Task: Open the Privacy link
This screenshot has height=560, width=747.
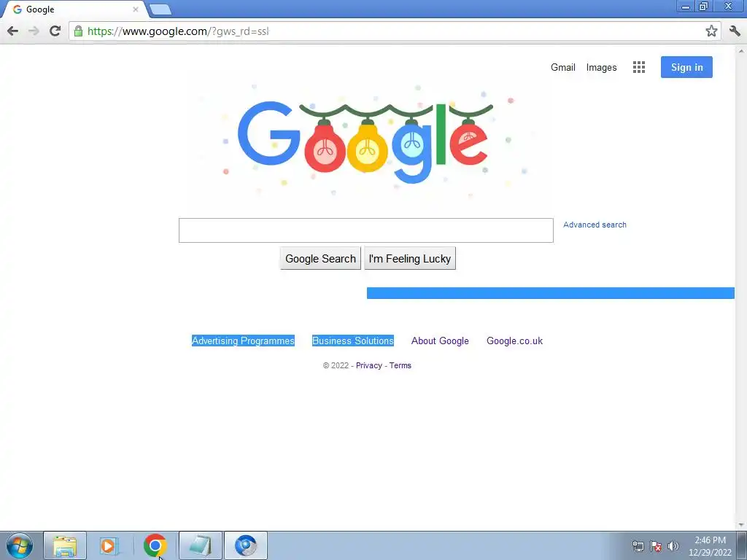Action: coord(368,366)
